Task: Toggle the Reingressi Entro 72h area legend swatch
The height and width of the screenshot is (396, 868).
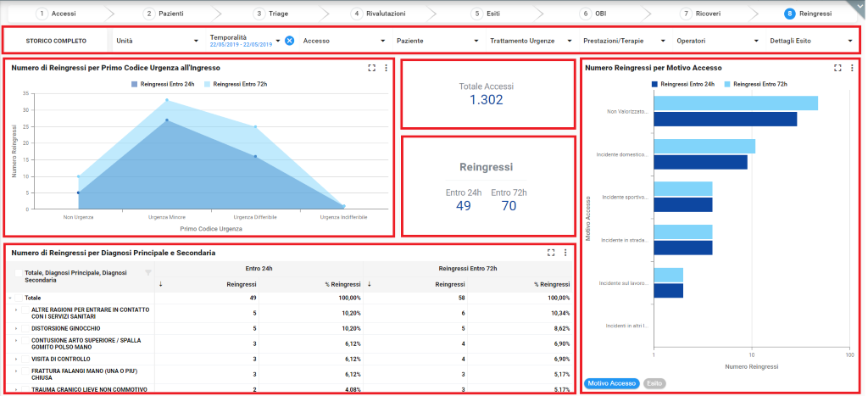Action: click(209, 84)
